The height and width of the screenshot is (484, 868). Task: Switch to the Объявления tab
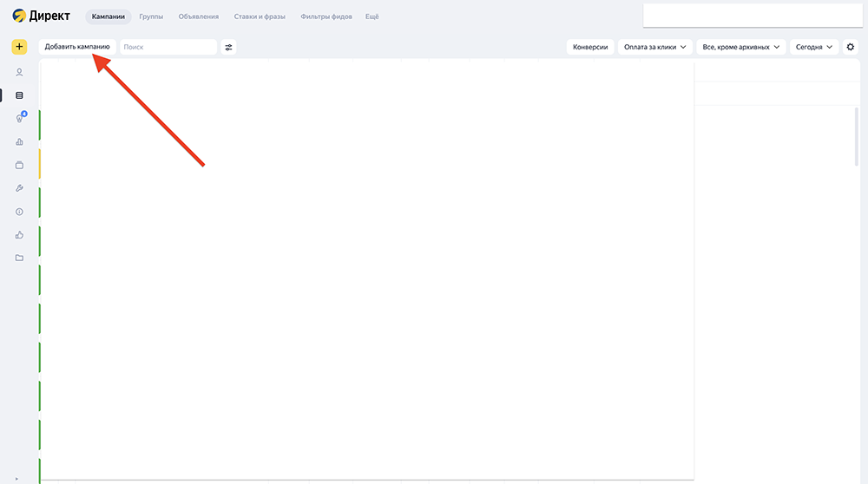198,16
